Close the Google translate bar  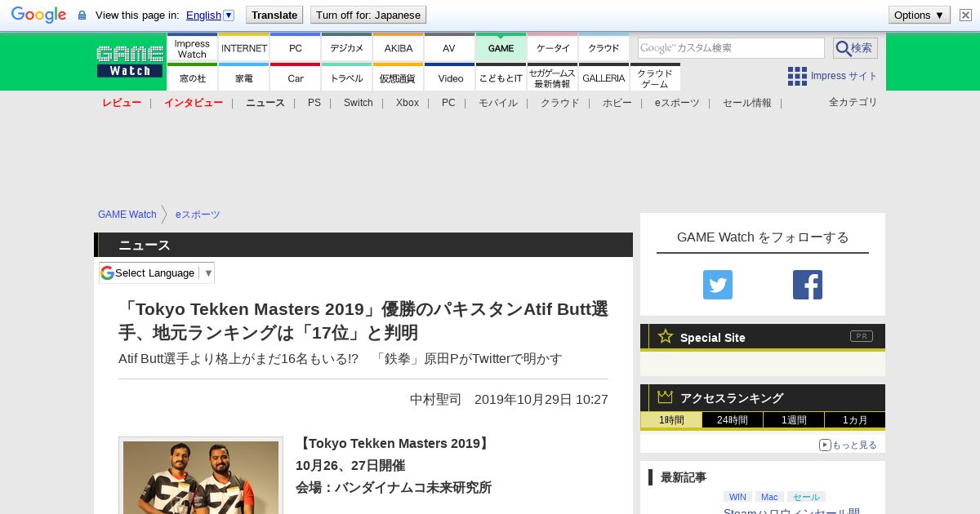click(965, 15)
